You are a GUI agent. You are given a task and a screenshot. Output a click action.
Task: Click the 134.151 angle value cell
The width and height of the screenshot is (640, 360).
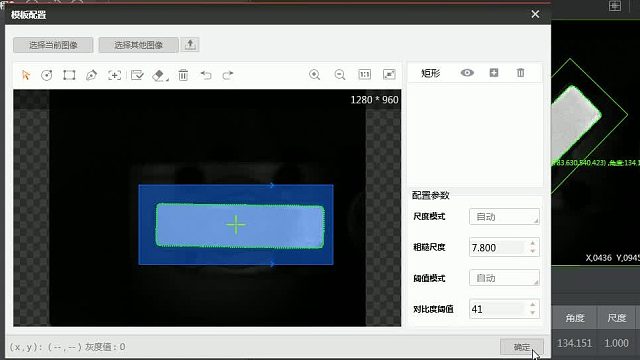[x=574, y=343]
